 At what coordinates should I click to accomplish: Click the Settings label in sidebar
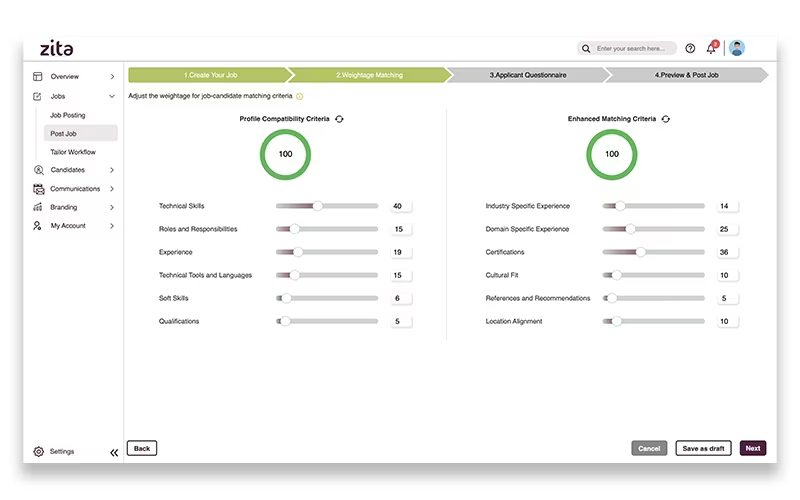tap(62, 452)
